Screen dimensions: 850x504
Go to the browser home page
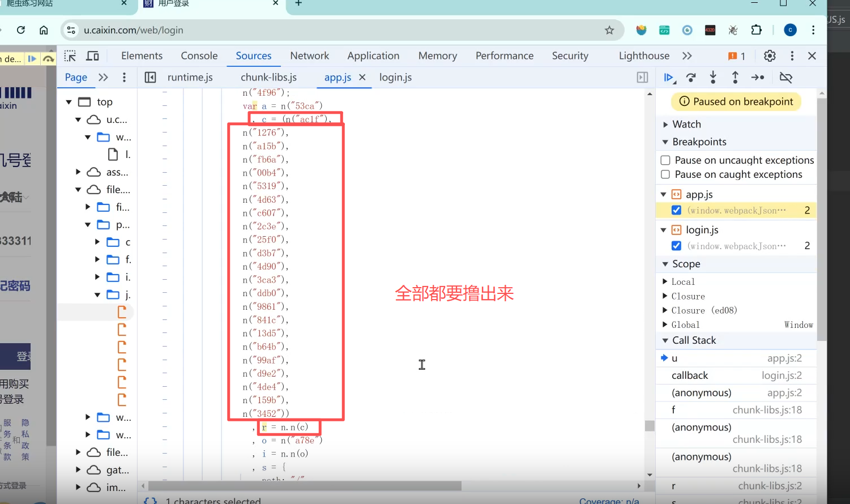44,30
